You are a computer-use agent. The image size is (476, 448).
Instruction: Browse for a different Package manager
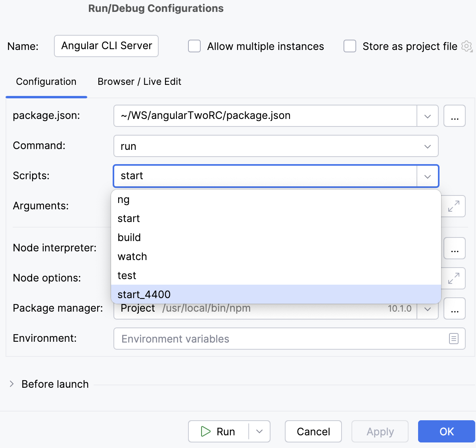point(455,308)
